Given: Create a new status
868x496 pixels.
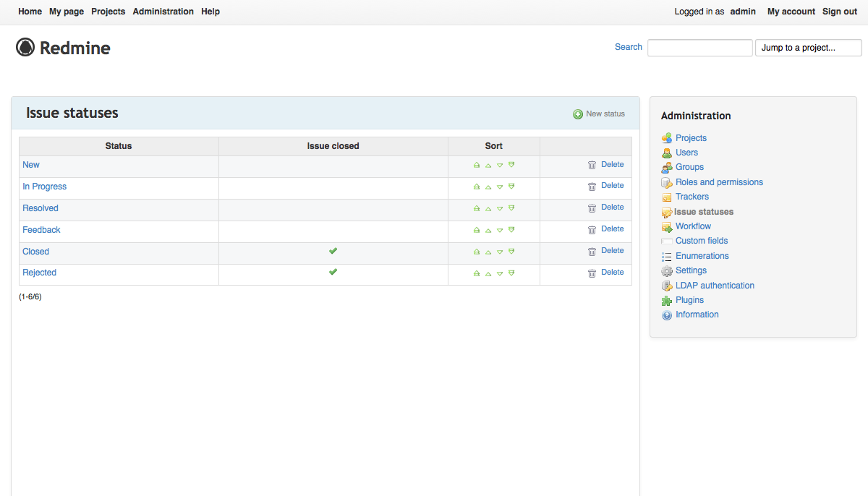Looking at the screenshot, I should point(599,114).
